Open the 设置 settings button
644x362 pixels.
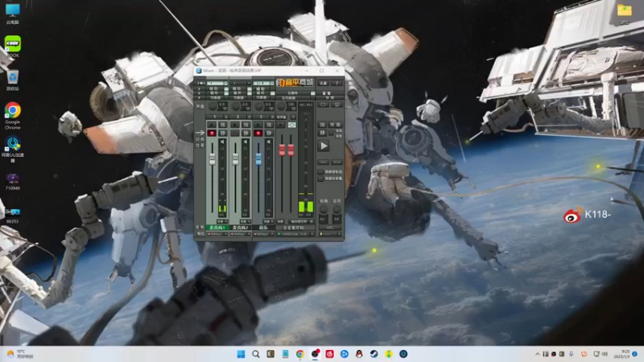(x=324, y=83)
